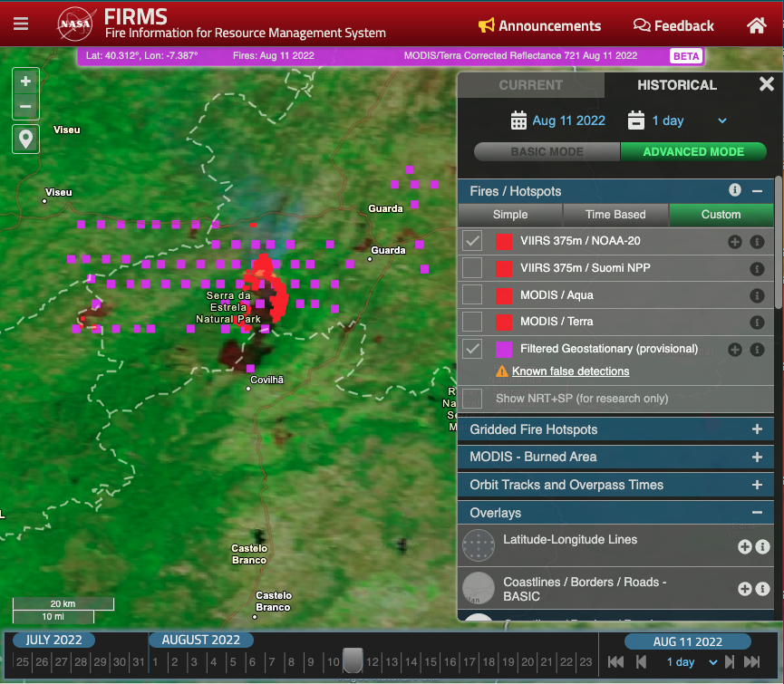Show info for Filtered Geostationary layer
This screenshot has width=784, height=684.
tap(757, 349)
